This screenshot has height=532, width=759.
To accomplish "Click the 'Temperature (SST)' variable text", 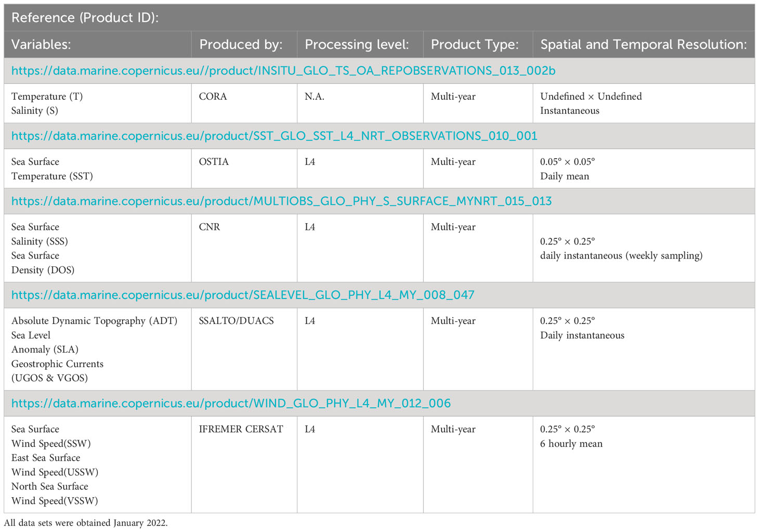I will pos(52,176).
